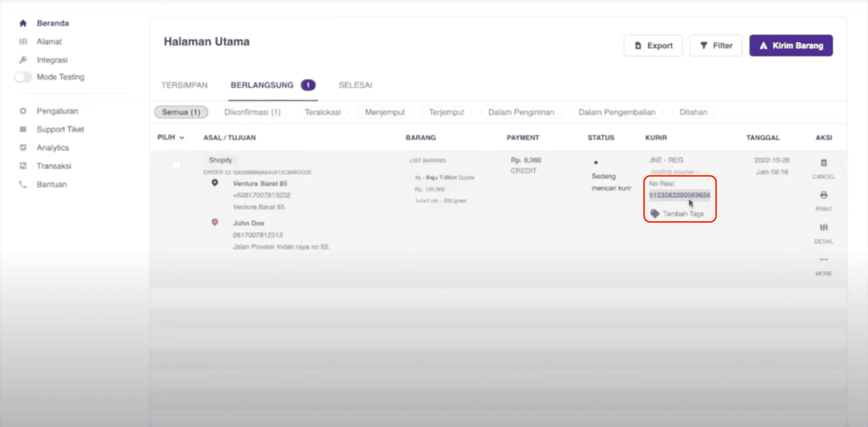Viewport: 868px width, 427px height.
Task: Switch to the BERLANGSUNG tab
Action: (273, 85)
